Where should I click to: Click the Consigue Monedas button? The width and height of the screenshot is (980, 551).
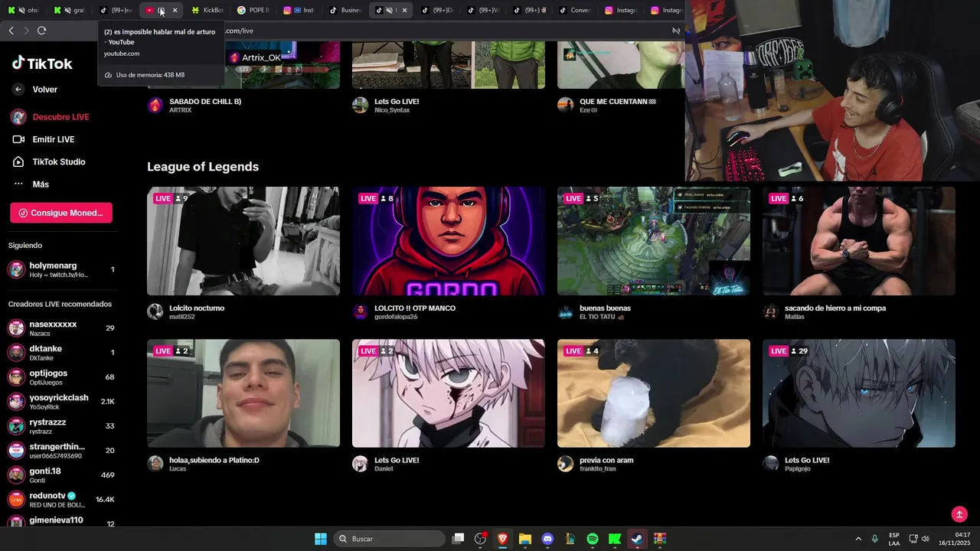click(x=61, y=213)
